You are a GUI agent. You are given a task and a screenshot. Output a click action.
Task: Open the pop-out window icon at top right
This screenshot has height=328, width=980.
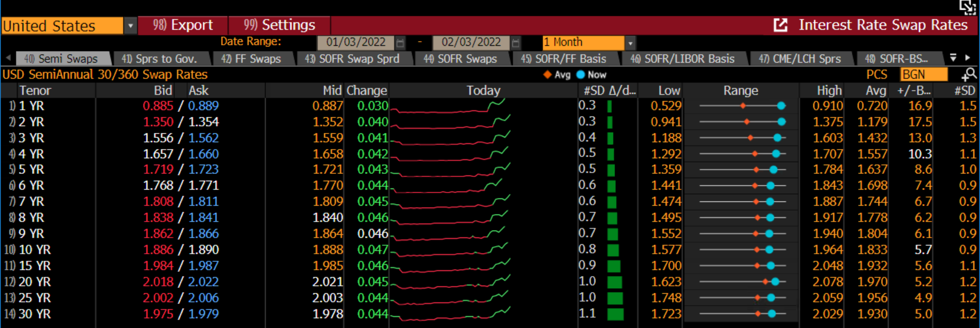click(x=967, y=7)
